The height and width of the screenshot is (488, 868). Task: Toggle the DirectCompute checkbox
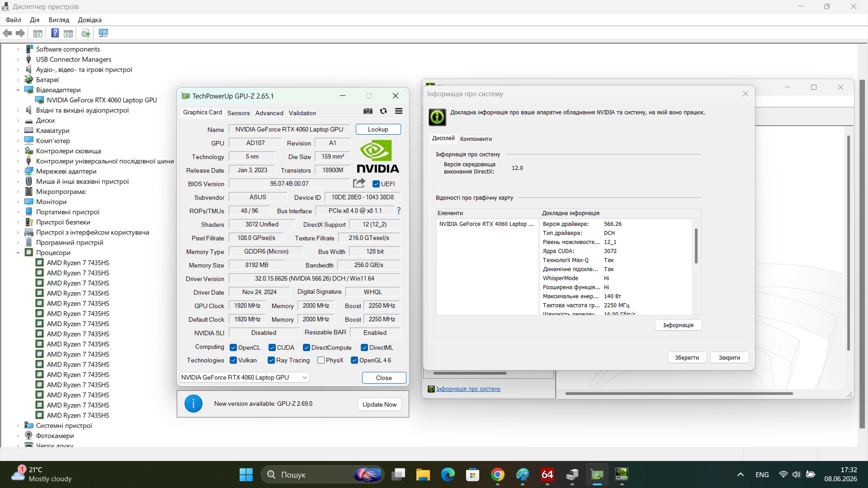[307, 347]
